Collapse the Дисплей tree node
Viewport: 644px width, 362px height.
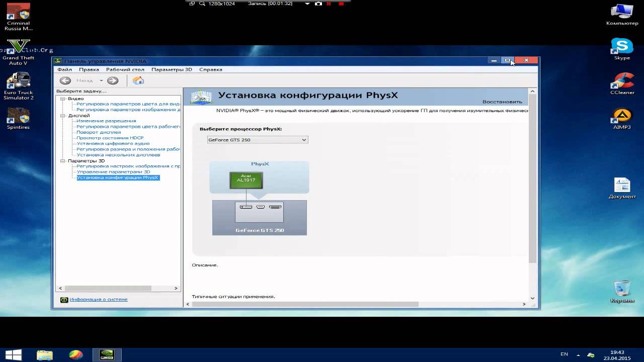(63, 116)
